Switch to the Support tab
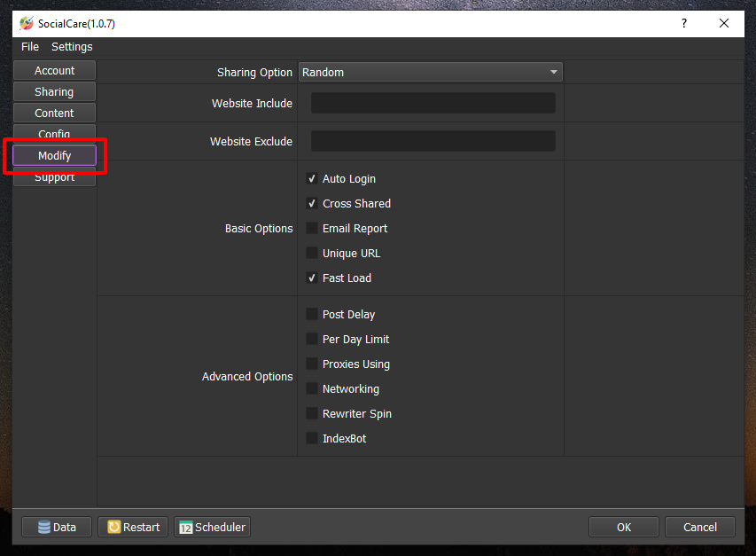This screenshot has width=756, height=556. [54, 178]
